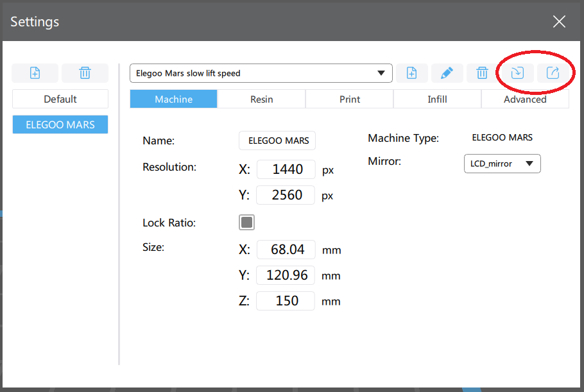Open the LCD_mirror Mirror dropdown
584x392 pixels.
tap(502, 164)
